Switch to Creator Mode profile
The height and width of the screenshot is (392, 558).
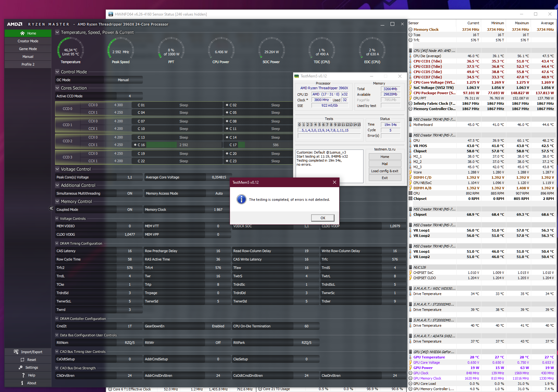click(x=28, y=41)
